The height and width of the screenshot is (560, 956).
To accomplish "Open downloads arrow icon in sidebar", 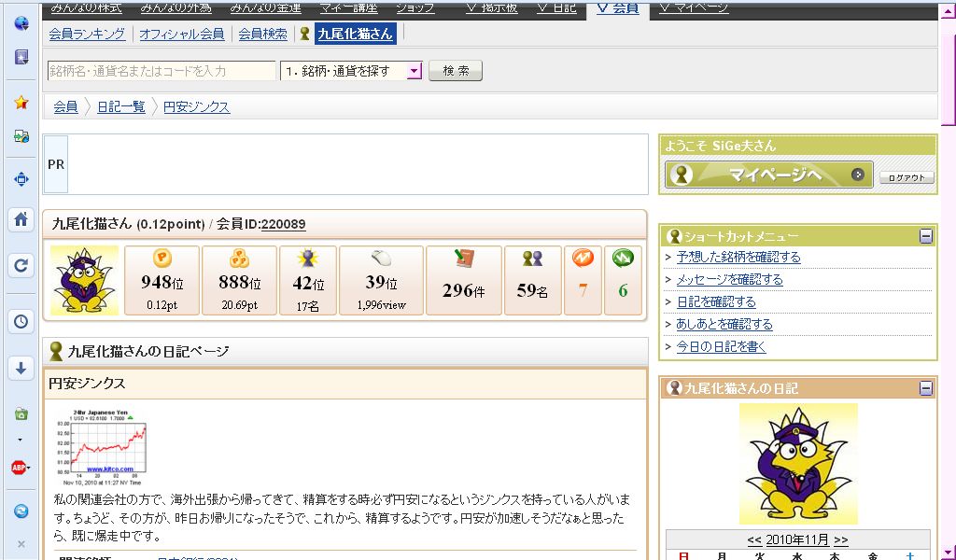I will [21, 369].
